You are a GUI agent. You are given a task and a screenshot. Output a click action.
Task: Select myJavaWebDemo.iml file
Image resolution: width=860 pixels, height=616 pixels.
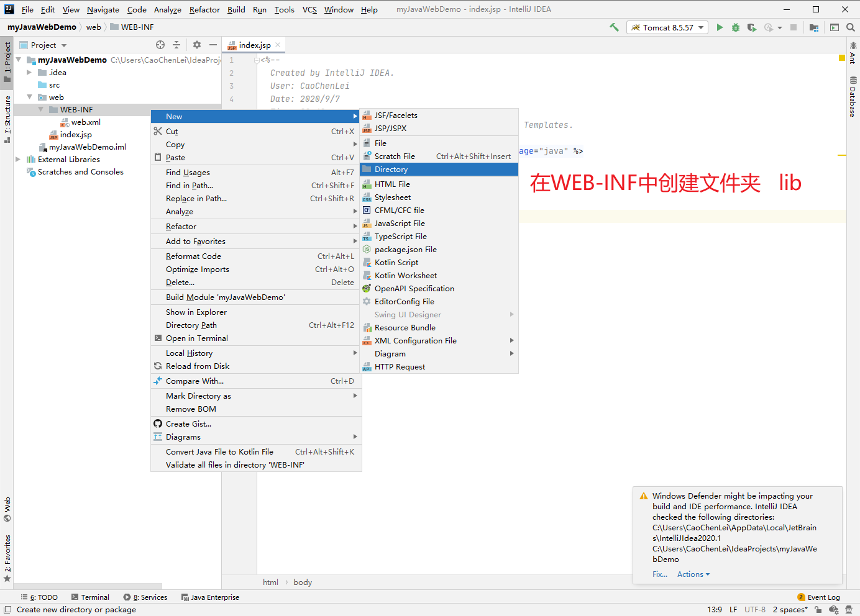point(88,147)
